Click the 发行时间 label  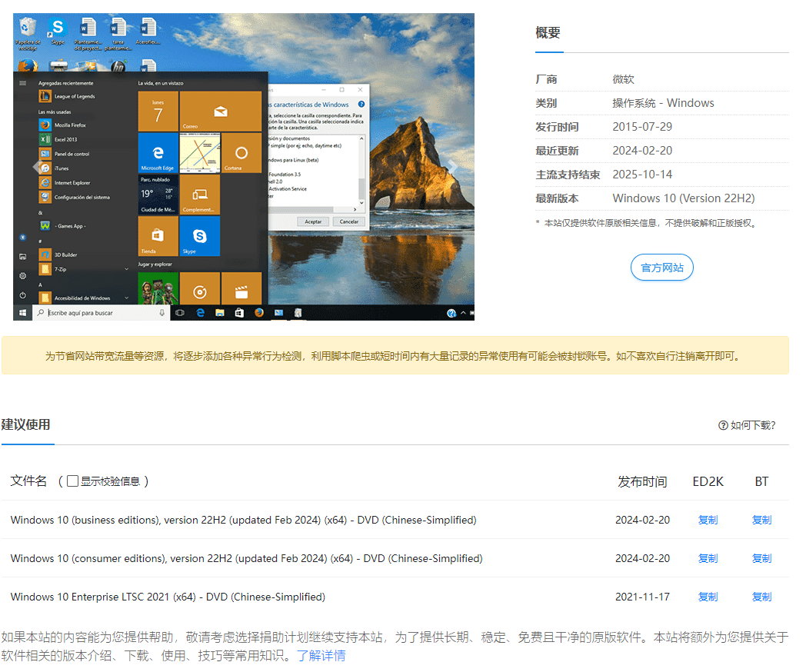click(x=558, y=127)
